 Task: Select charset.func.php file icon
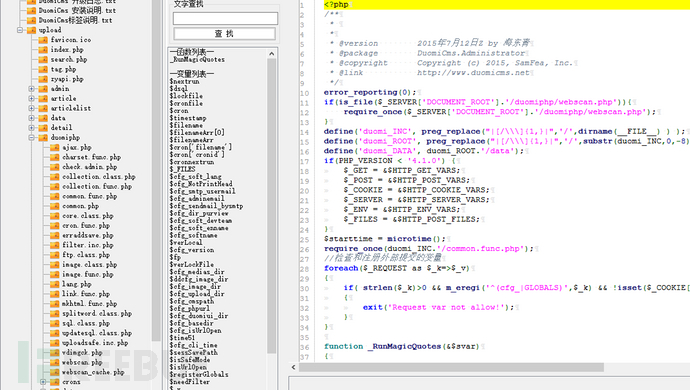tap(55, 157)
